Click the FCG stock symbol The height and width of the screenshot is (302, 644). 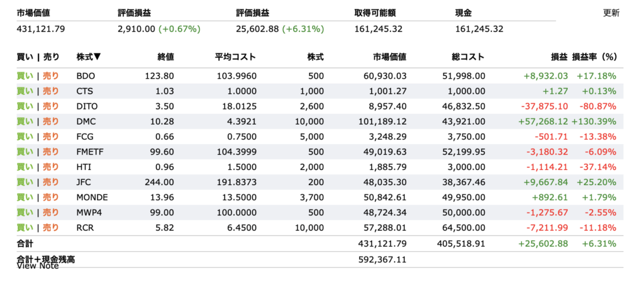85,137
